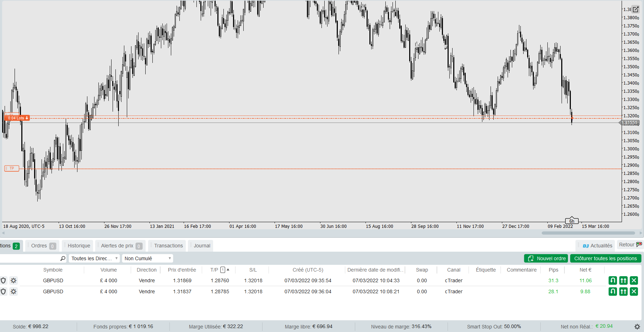Click the chart horizontal scrollbar thumb
Screen dimensions: 644x332
tap(588, 233)
